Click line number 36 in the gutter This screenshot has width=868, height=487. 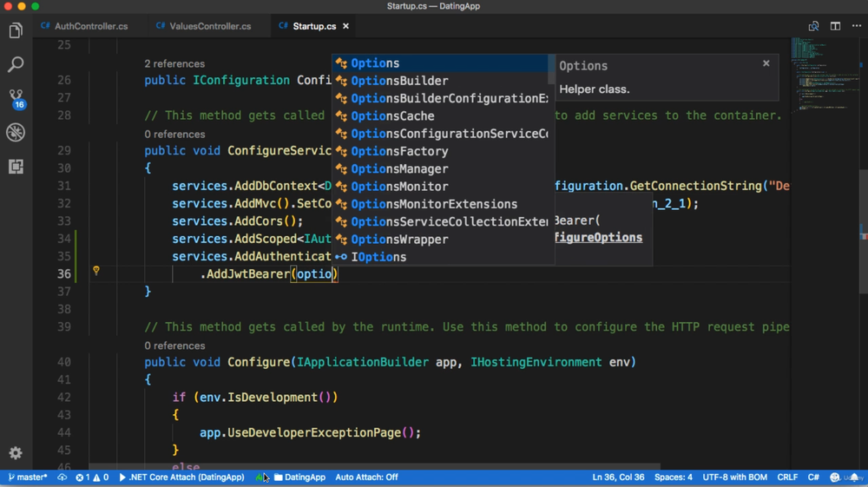pyautogui.click(x=64, y=274)
